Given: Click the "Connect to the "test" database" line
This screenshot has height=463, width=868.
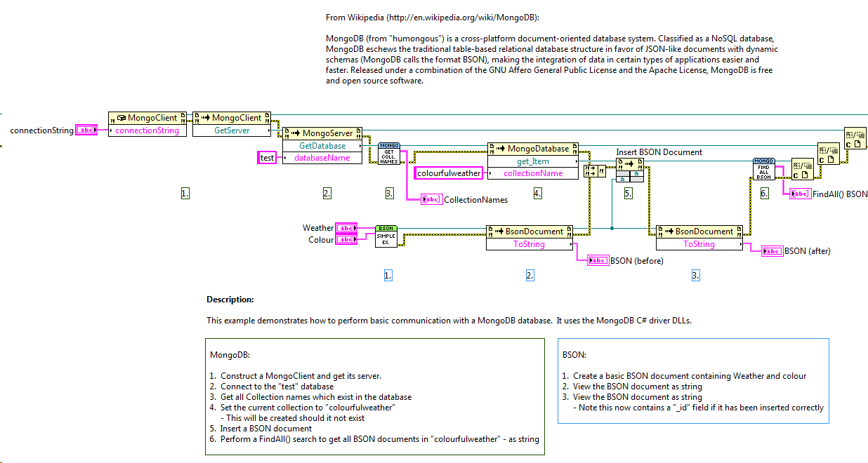Looking at the screenshot, I should pos(272,387).
